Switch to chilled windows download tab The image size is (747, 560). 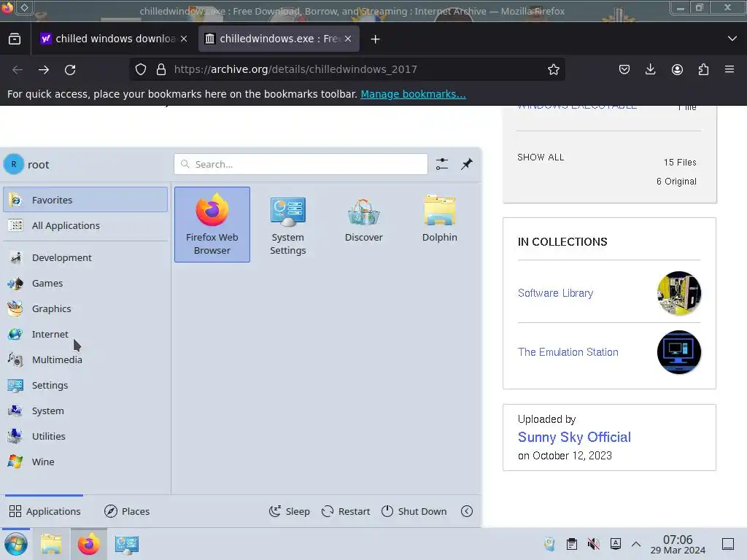[114, 39]
